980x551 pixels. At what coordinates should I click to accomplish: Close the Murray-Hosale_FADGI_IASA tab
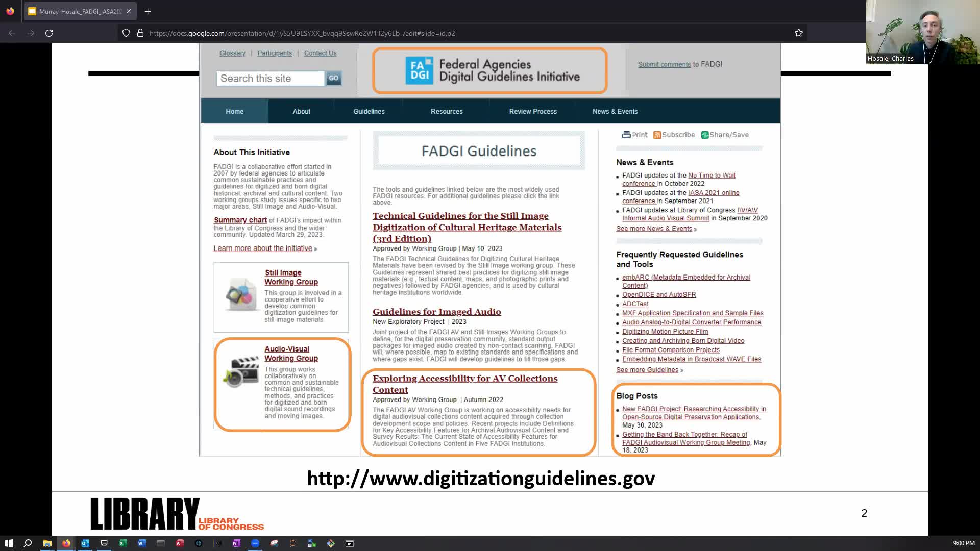pyautogui.click(x=129, y=11)
